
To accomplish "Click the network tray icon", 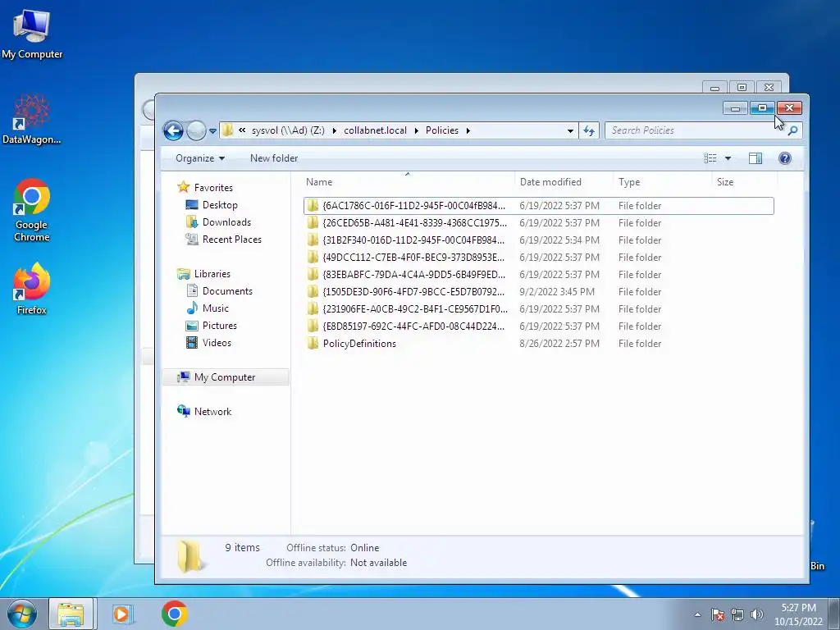I will click(737, 614).
